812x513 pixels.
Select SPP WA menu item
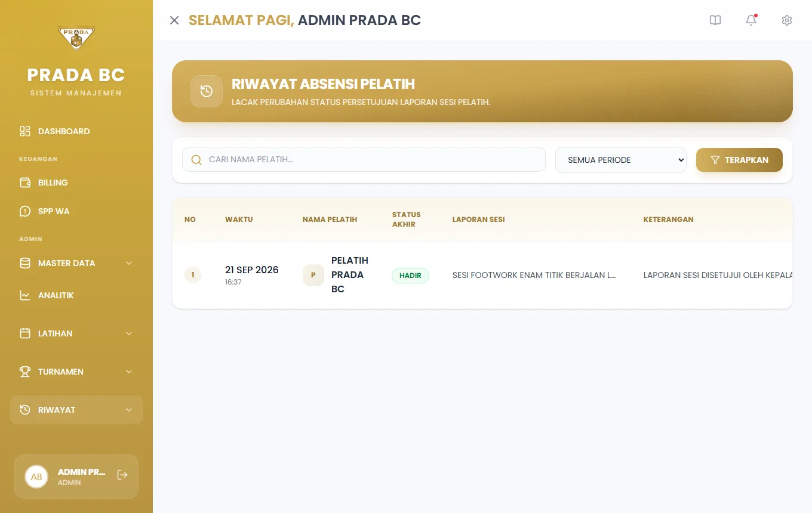(76, 211)
